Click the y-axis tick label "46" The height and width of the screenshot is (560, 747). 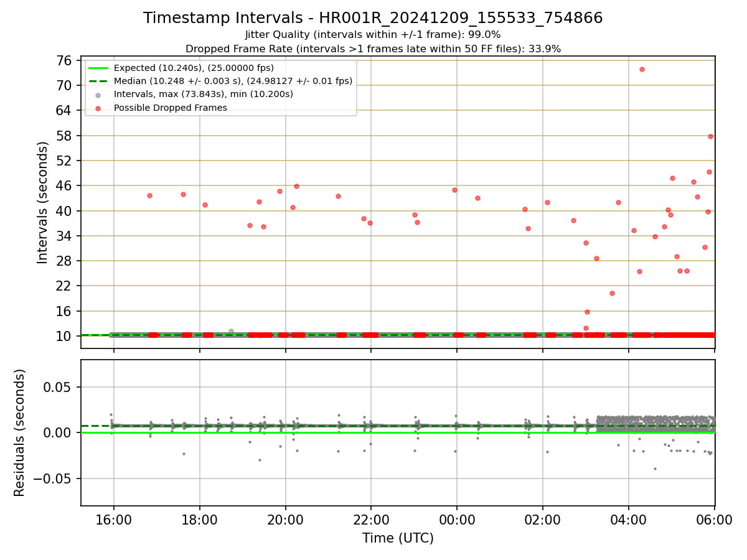64,185
